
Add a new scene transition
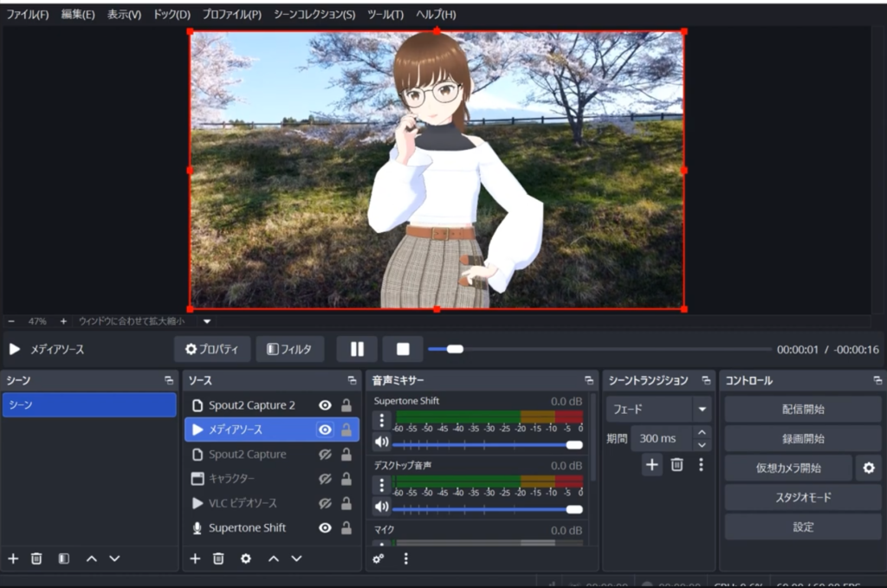(652, 465)
